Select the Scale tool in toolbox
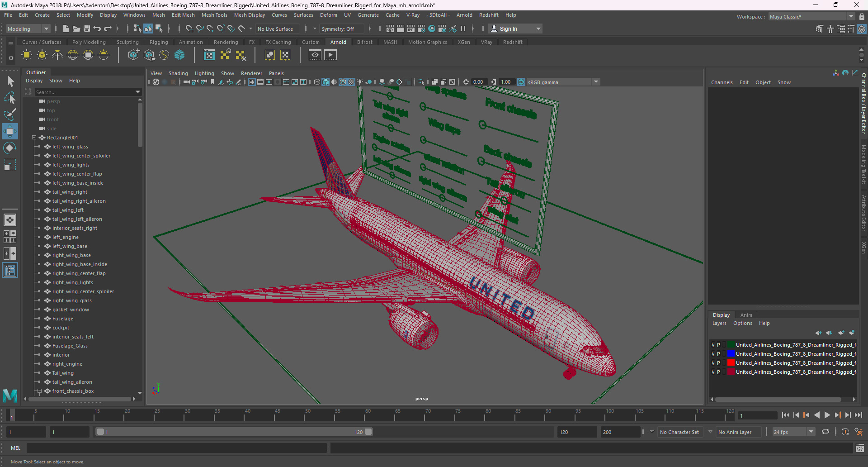 [x=10, y=165]
